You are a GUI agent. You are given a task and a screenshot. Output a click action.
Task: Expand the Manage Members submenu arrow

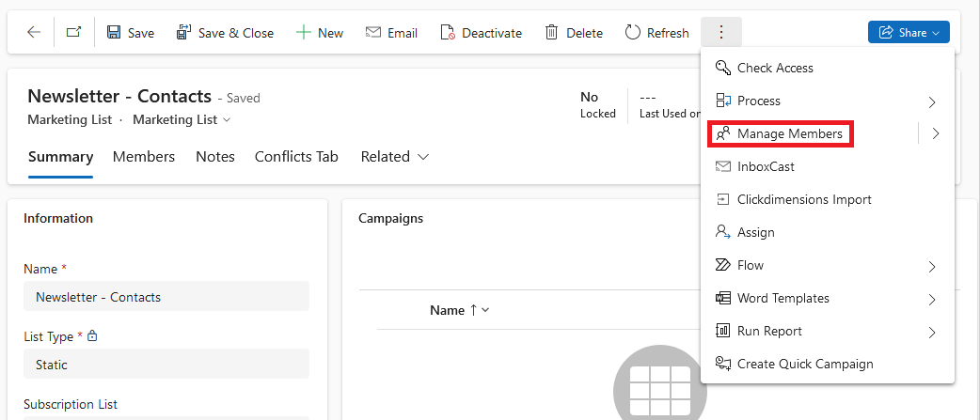click(x=936, y=133)
